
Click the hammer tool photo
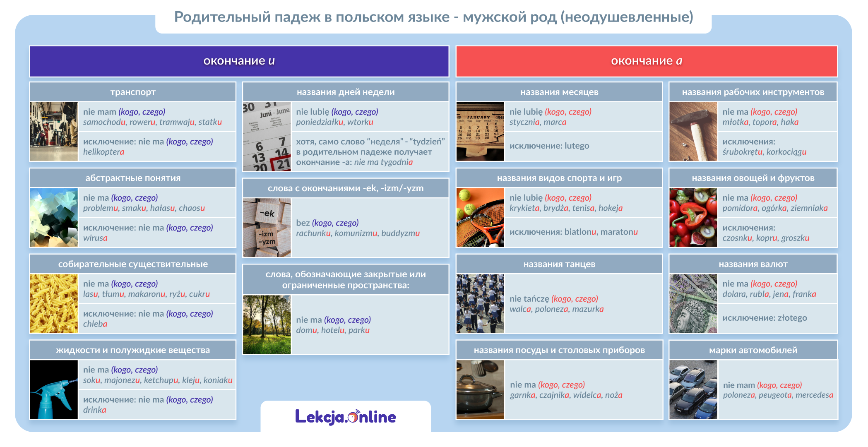click(693, 132)
